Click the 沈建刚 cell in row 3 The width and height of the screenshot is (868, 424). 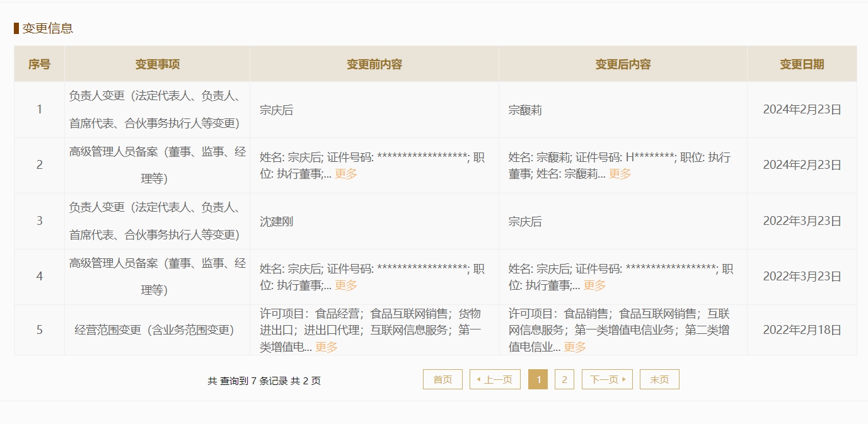[x=277, y=222]
